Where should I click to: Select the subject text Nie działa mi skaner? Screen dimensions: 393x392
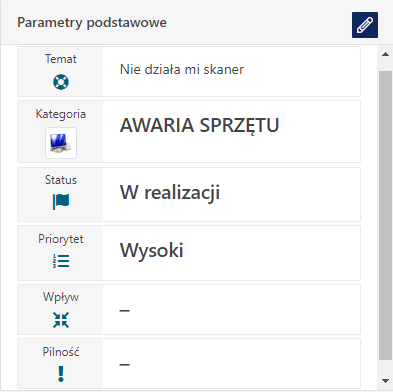[x=182, y=69]
